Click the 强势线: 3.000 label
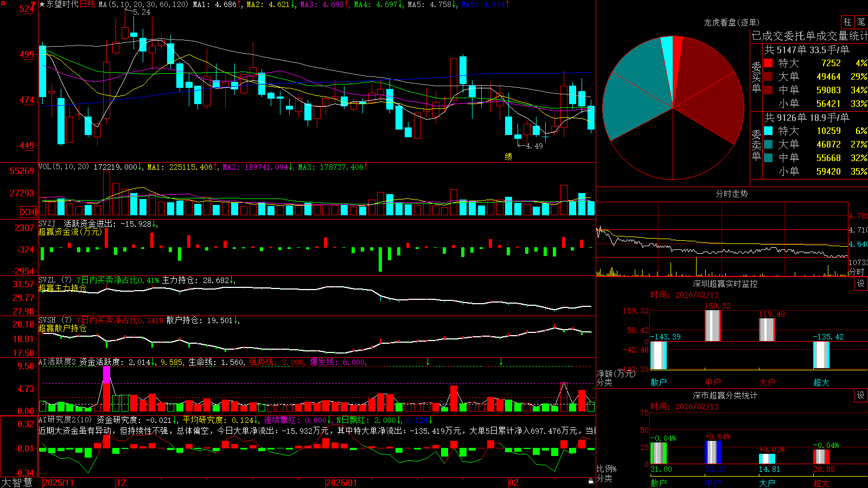868x488 pixels. pyautogui.click(x=278, y=362)
